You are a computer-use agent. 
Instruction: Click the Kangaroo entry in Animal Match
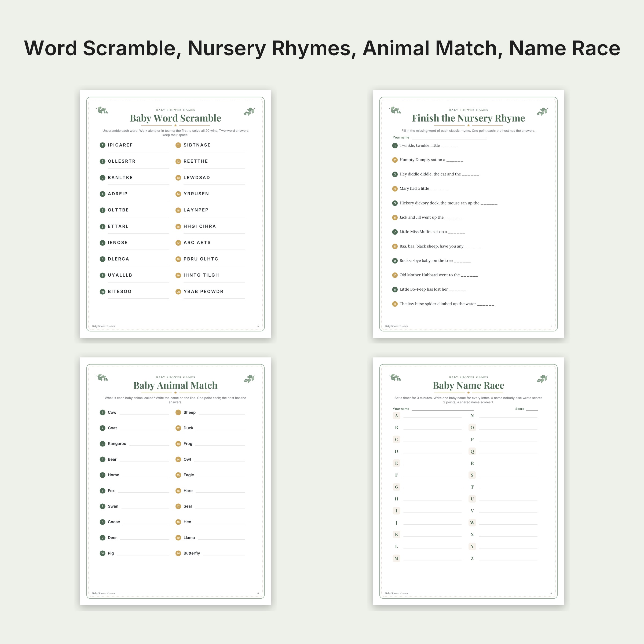pos(117,444)
